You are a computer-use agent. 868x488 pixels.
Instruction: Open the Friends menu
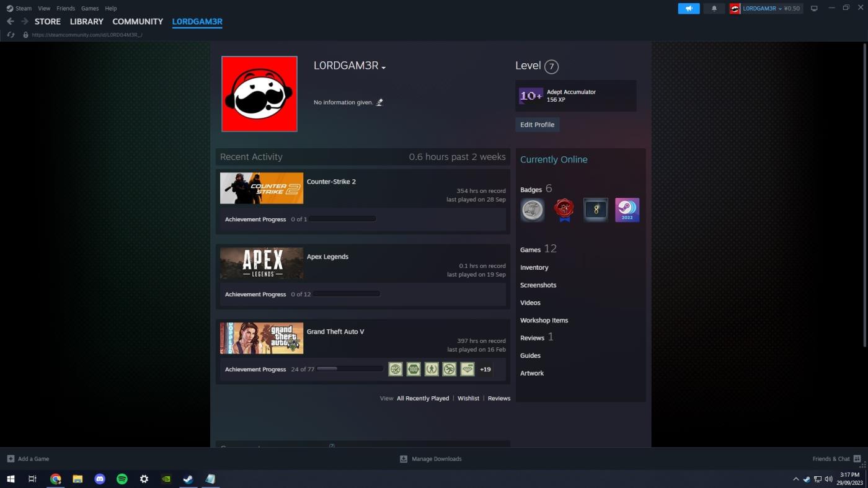coord(66,9)
